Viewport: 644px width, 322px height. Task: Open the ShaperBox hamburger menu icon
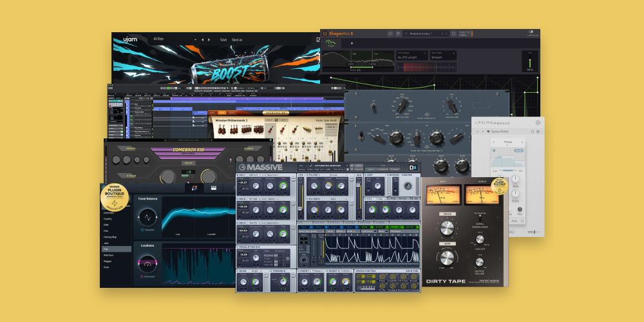(390, 33)
